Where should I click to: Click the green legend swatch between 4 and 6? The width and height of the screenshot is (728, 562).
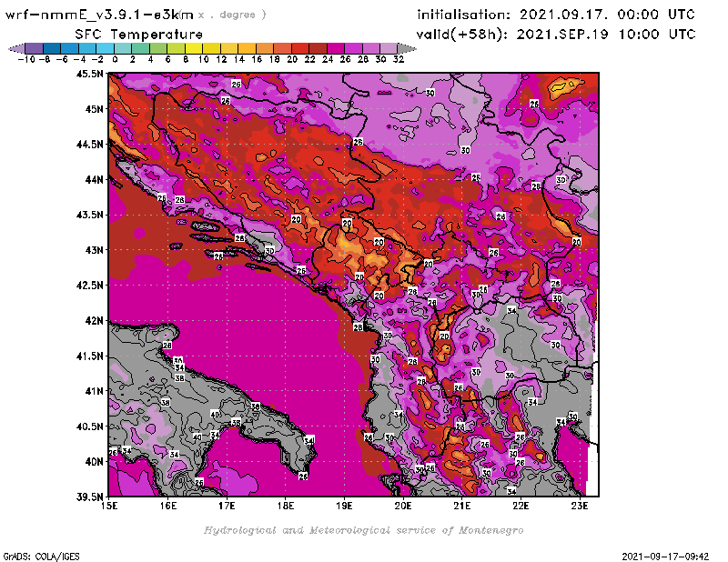158,49
